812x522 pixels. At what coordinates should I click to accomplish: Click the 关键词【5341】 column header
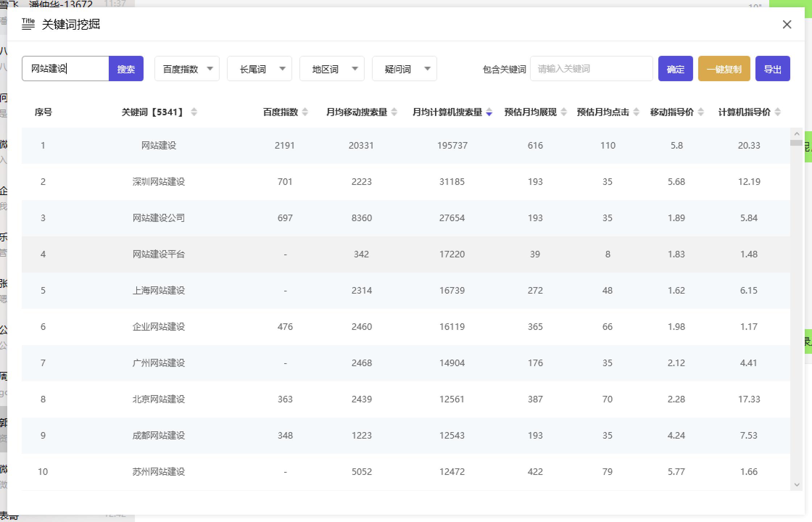pos(153,112)
